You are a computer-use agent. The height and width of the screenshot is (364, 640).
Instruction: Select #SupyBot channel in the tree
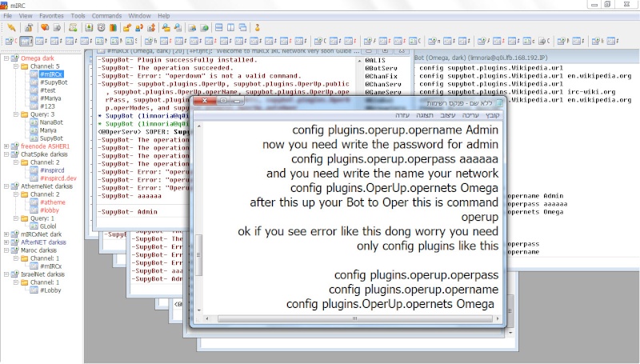click(x=54, y=82)
